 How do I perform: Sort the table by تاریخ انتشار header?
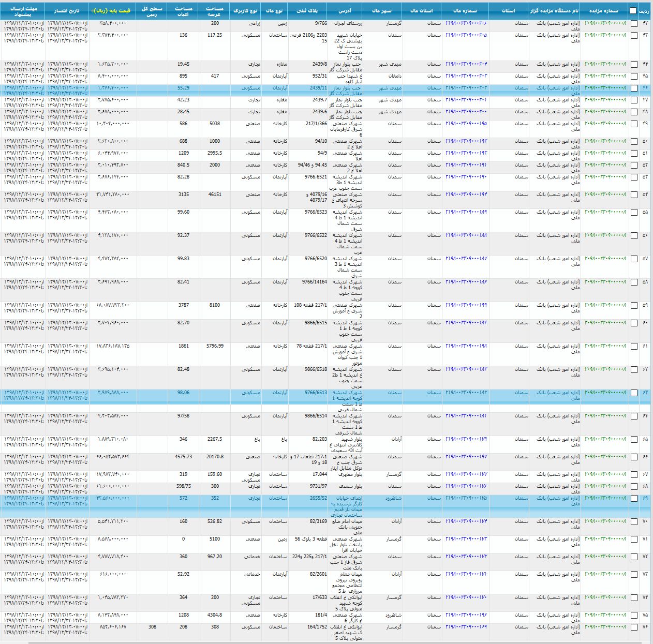click(67, 10)
